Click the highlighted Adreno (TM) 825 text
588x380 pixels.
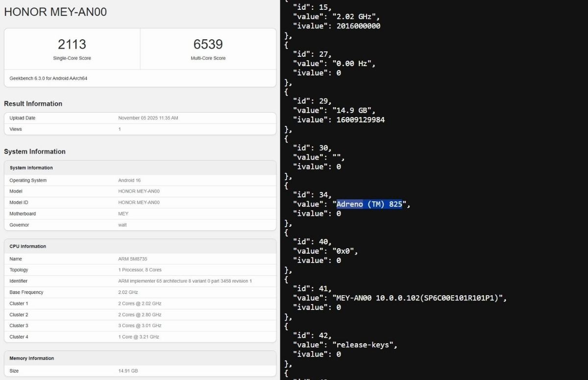(369, 204)
